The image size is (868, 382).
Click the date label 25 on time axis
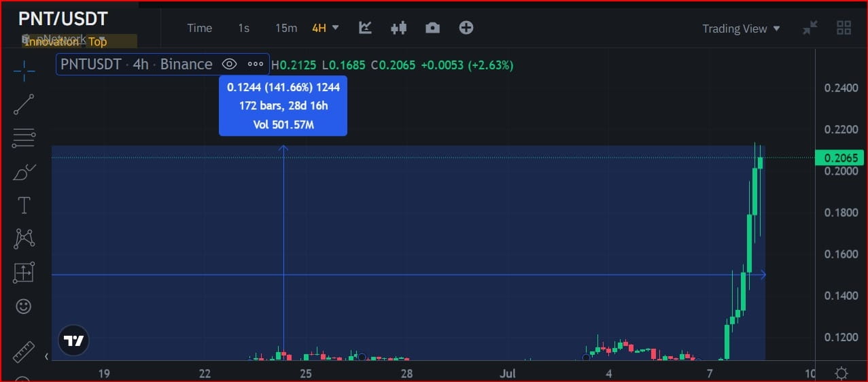(306, 373)
